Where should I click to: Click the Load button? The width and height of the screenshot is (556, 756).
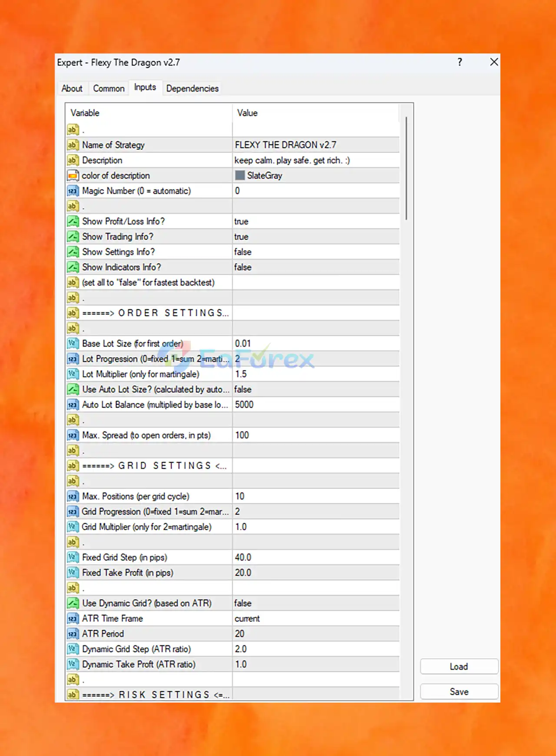coord(459,667)
